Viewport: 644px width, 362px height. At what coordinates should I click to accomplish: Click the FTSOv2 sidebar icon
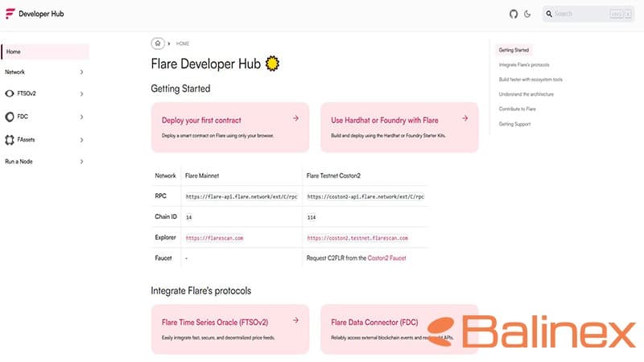(x=10, y=94)
